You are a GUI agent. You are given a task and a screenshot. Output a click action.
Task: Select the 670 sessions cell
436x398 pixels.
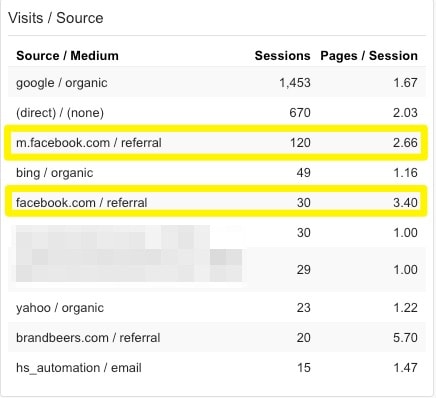tap(300, 113)
